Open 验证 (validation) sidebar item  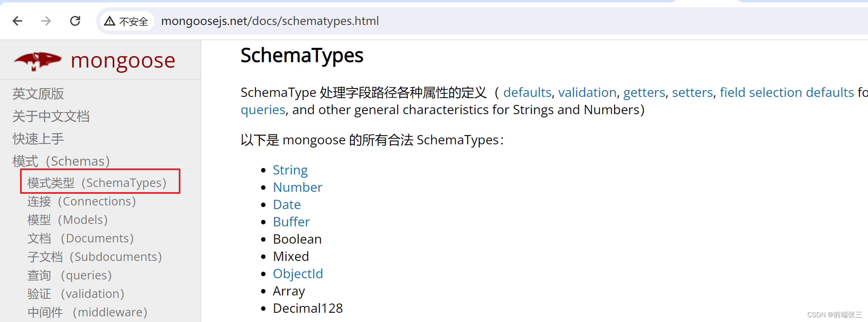[76, 293]
